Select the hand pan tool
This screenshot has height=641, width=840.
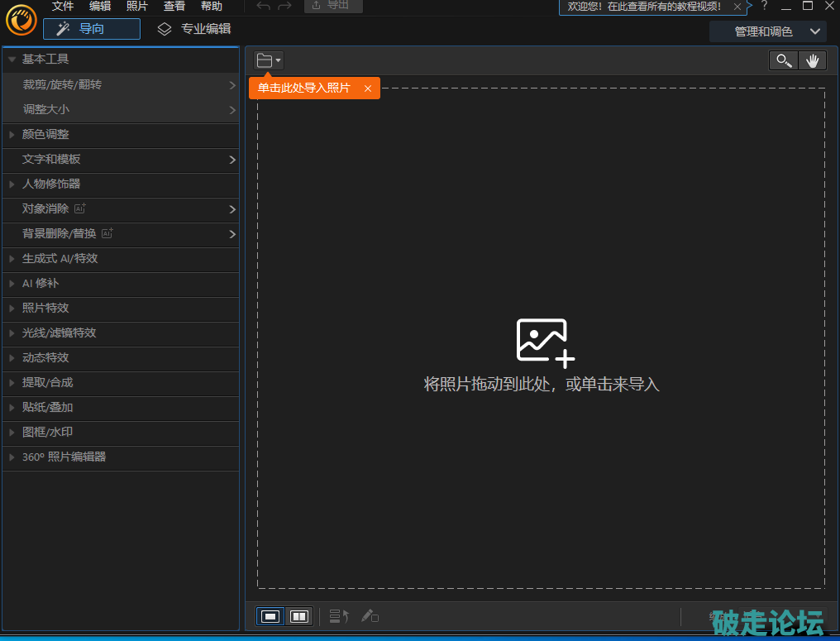click(812, 60)
